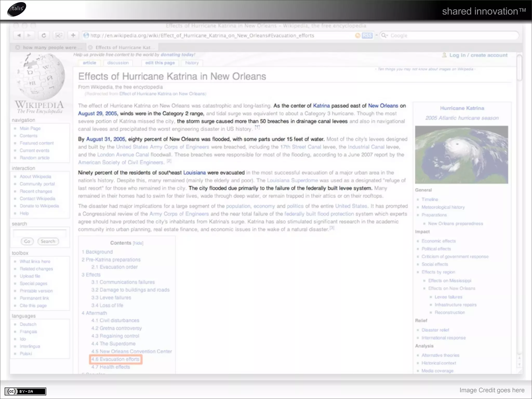532x399 pixels.
Task: Select the Deutsch language link
Action: pyautogui.click(x=28, y=324)
